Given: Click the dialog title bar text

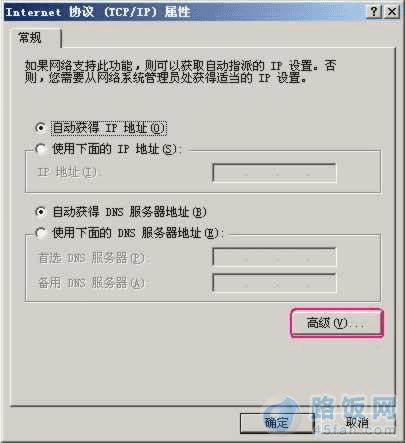Looking at the screenshot, I should click(98, 12).
